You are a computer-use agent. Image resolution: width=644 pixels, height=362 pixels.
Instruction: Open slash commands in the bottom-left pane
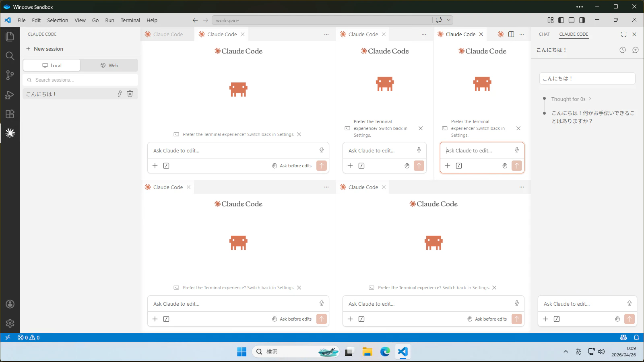point(166,319)
